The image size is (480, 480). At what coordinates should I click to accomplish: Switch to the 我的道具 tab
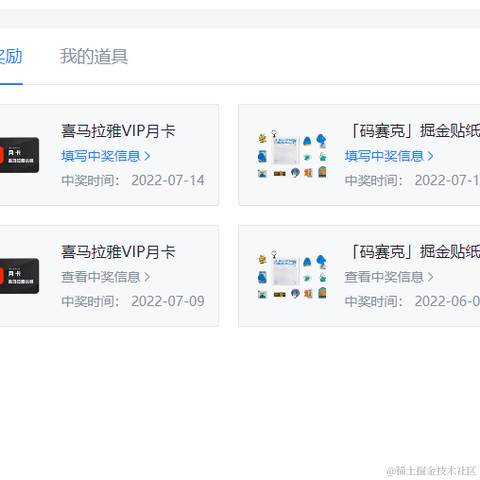click(x=94, y=56)
